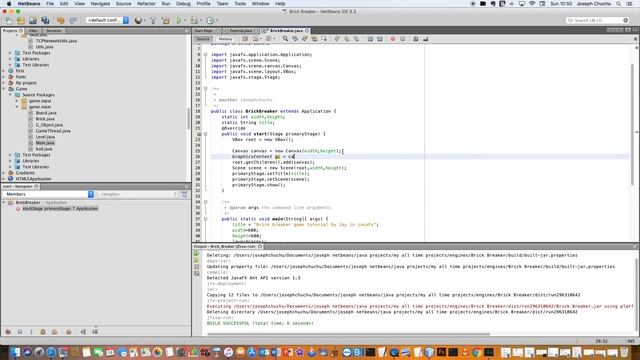Select Main.java in the project tree
The height and width of the screenshot is (360, 640).
tap(45, 143)
